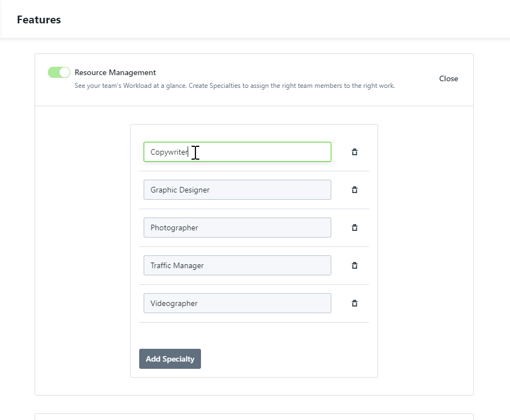Screen dimensions: 510x420
Task: Click into the Traffic Manager field
Action: point(237,265)
